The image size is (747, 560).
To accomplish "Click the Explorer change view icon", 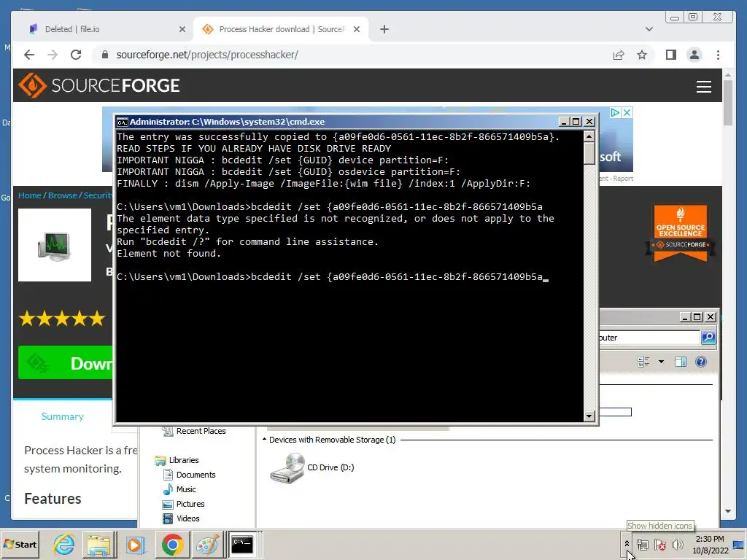I will (x=643, y=362).
